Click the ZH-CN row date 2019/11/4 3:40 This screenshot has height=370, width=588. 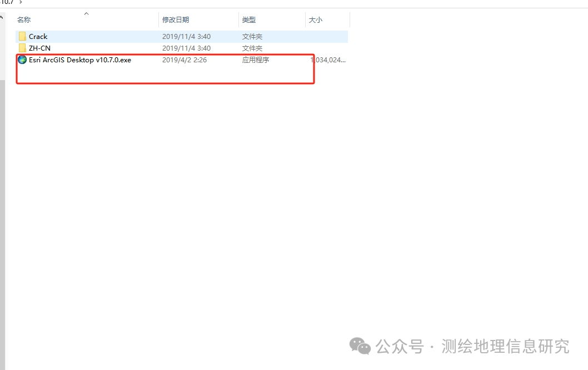186,48
